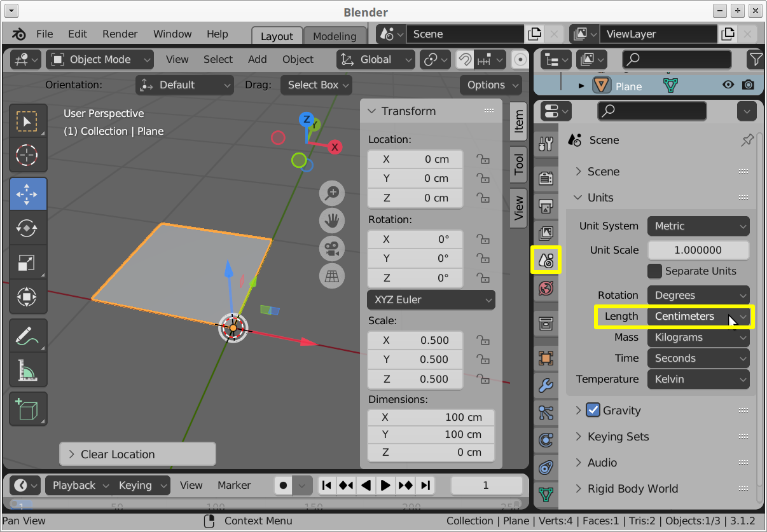Switch to the Modeling workspace tab

coord(335,36)
